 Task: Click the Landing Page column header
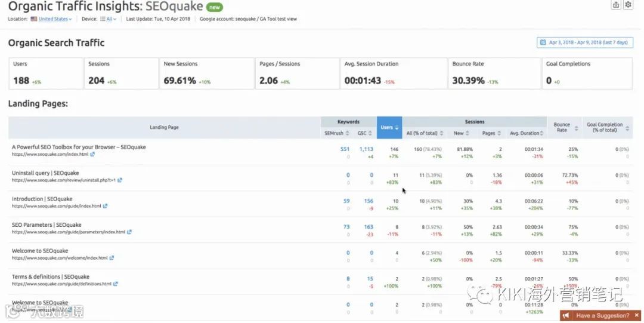click(x=165, y=128)
